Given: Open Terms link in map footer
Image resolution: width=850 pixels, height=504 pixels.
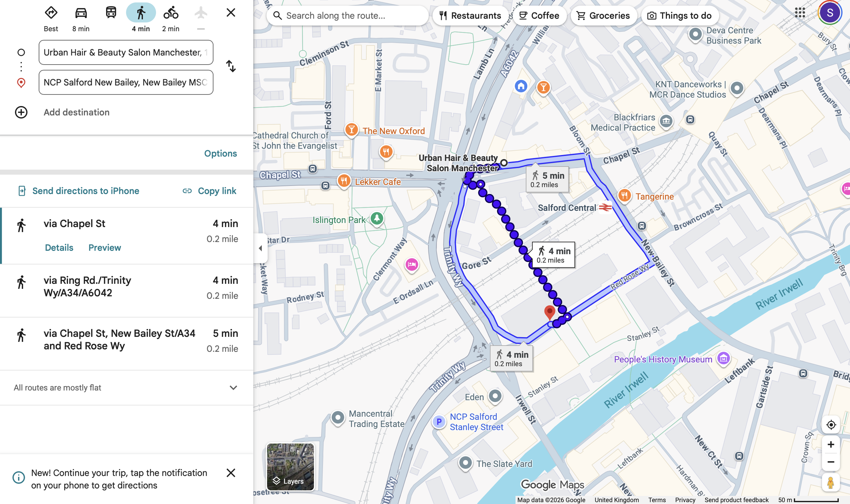Looking at the screenshot, I should (657, 500).
